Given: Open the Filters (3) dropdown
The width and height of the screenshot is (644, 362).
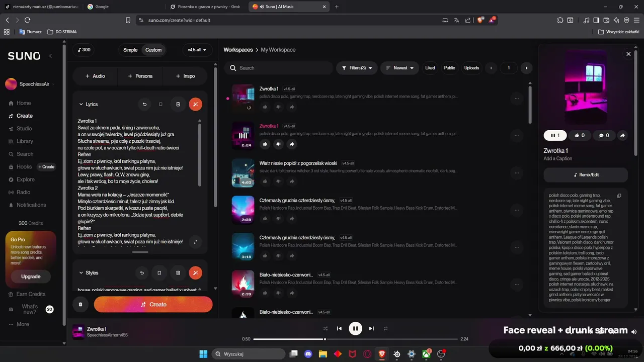Looking at the screenshot, I should click(x=357, y=68).
